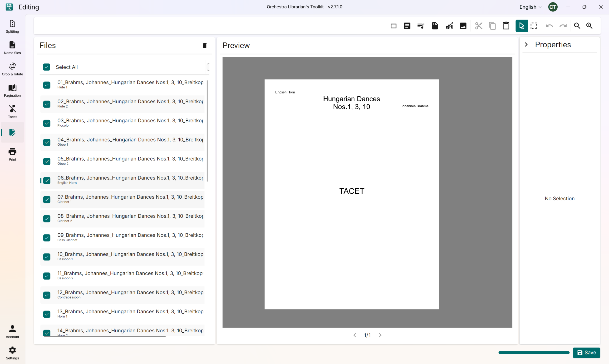Go to the next preview page
The image size is (609, 364).
pos(380,335)
